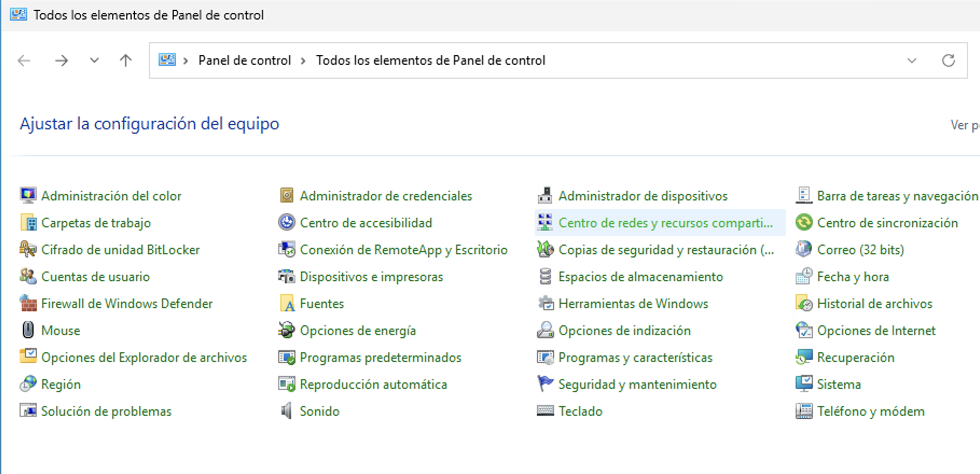This screenshot has width=980, height=474.
Task: Go back with the left arrow button
Action: [24, 60]
